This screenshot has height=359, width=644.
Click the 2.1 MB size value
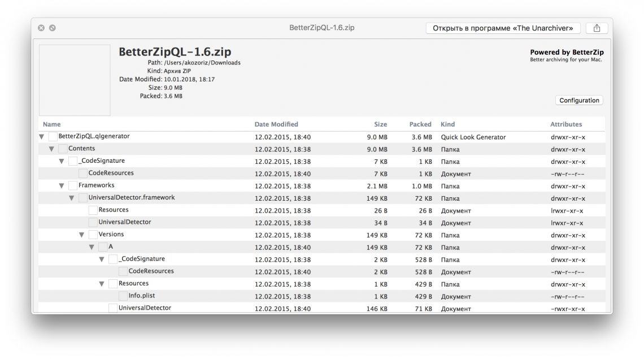[377, 186]
